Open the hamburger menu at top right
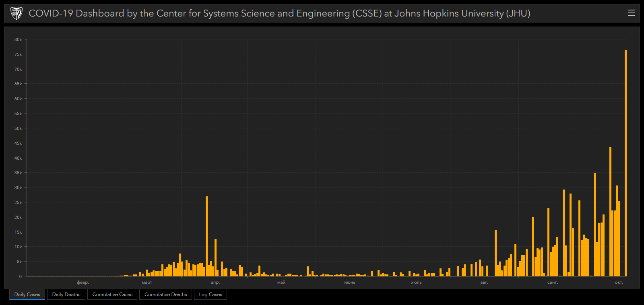The width and height of the screenshot is (644, 305). (x=631, y=13)
